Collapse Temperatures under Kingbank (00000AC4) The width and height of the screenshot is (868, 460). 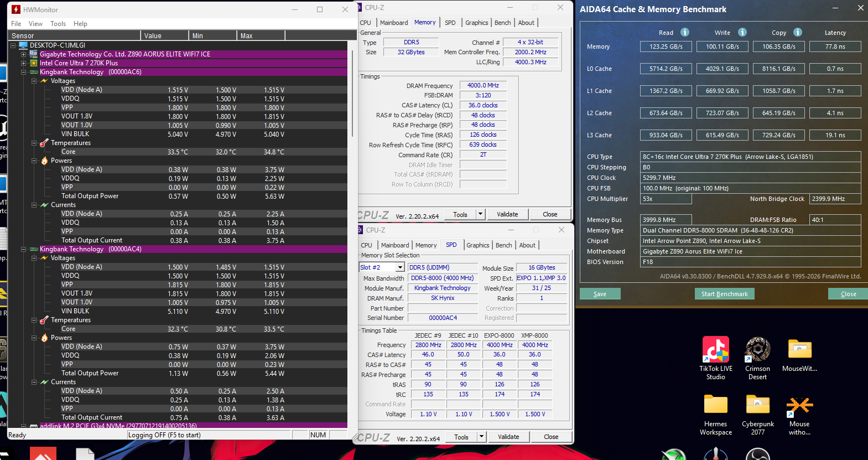34,320
